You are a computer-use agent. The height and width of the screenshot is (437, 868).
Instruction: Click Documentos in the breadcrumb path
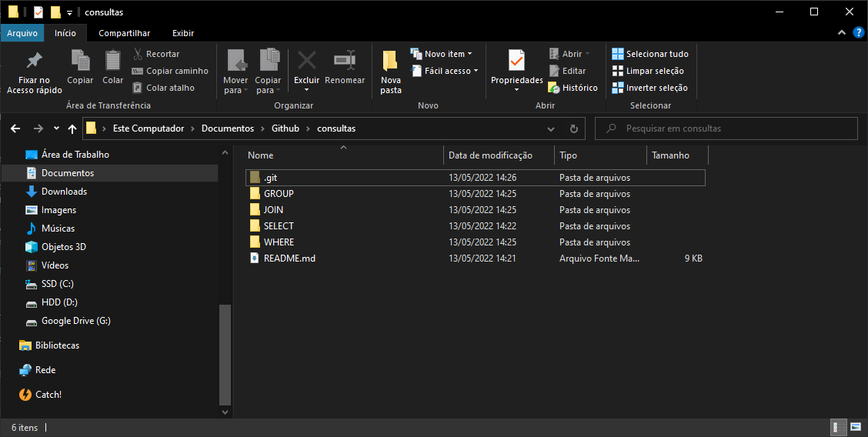point(228,128)
